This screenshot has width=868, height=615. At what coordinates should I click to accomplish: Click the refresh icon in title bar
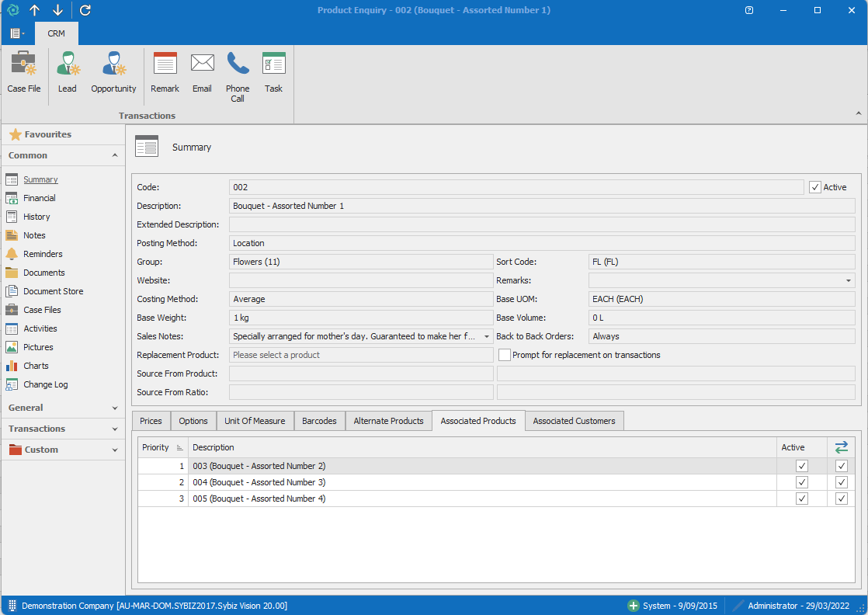[x=85, y=10]
